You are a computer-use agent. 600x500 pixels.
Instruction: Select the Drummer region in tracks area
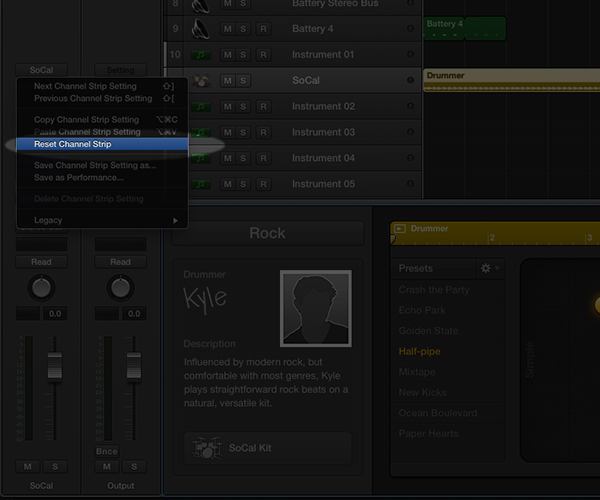(x=512, y=80)
